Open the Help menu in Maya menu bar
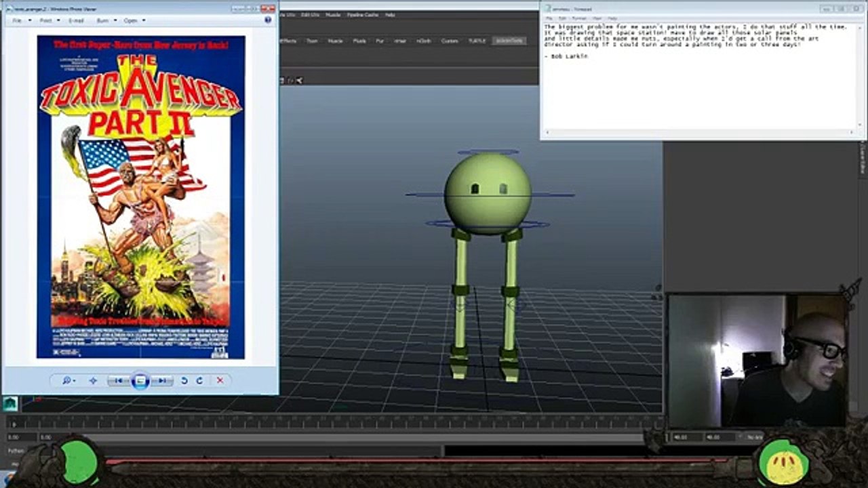Image resolution: width=868 pixels, height=488 pixels. click(x=390, y=14)
